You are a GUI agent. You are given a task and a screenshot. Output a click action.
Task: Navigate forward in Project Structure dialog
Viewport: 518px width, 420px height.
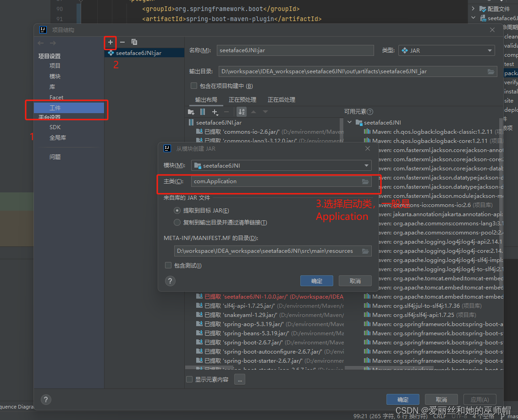53,43
